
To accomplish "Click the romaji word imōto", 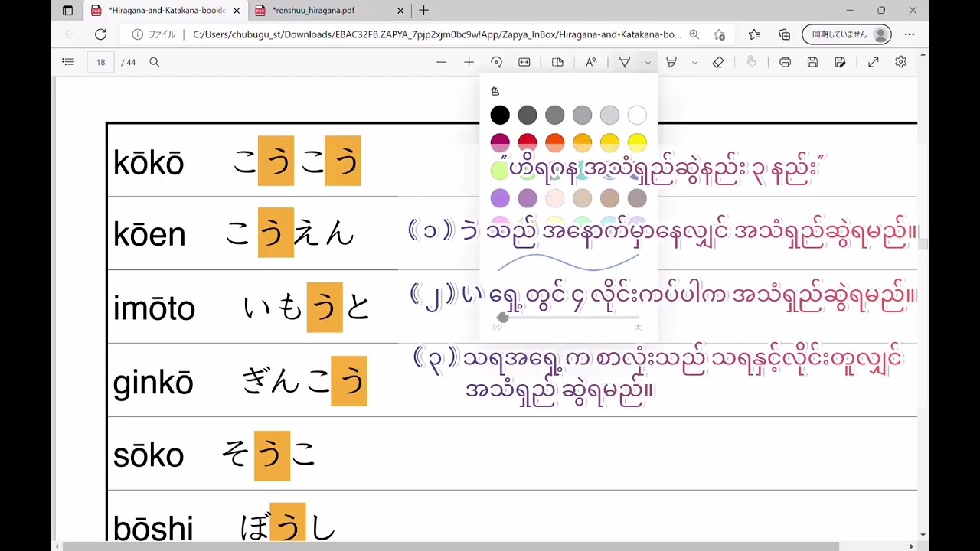I will point(154,308).
